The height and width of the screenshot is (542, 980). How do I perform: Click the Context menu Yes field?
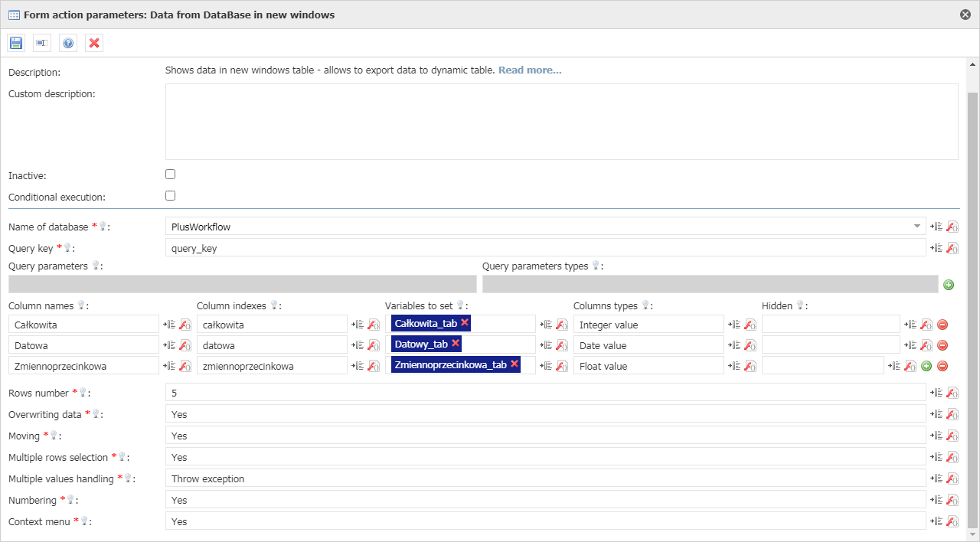[545, 521]
